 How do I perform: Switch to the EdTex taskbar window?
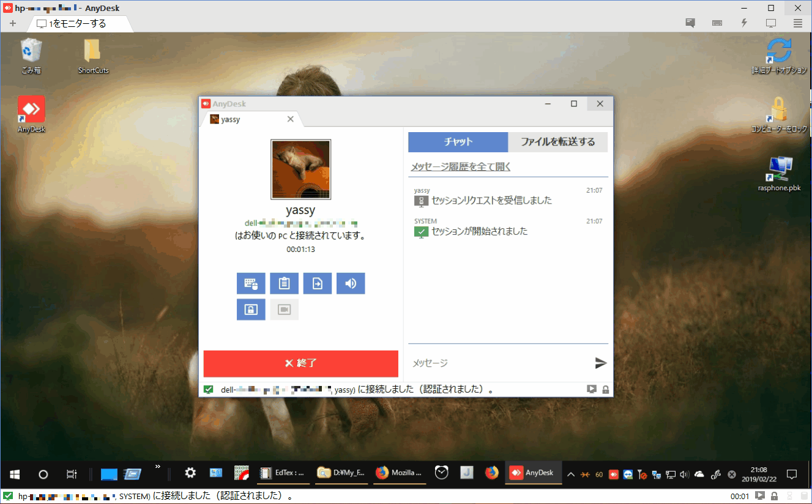283,473
